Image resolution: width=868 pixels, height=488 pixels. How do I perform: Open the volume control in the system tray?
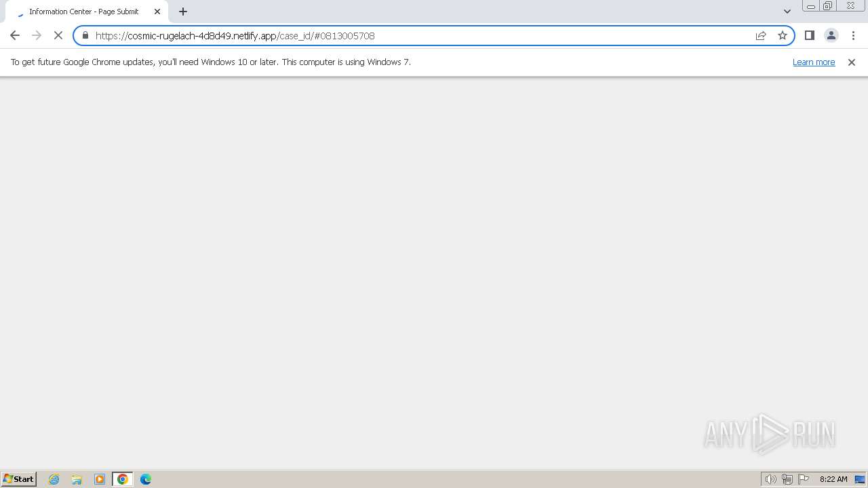click(x=770, y=479)
